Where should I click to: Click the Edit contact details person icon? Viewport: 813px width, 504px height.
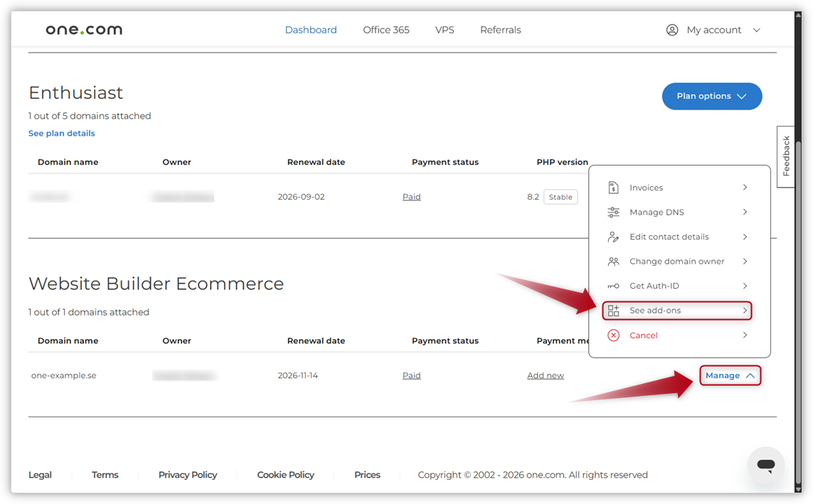click(614, 237)
